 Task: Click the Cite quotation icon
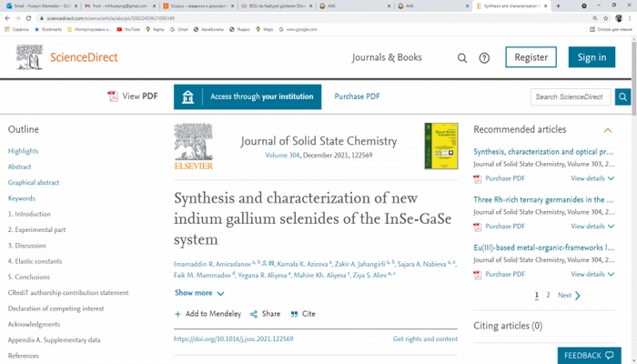tap(295, 314)
